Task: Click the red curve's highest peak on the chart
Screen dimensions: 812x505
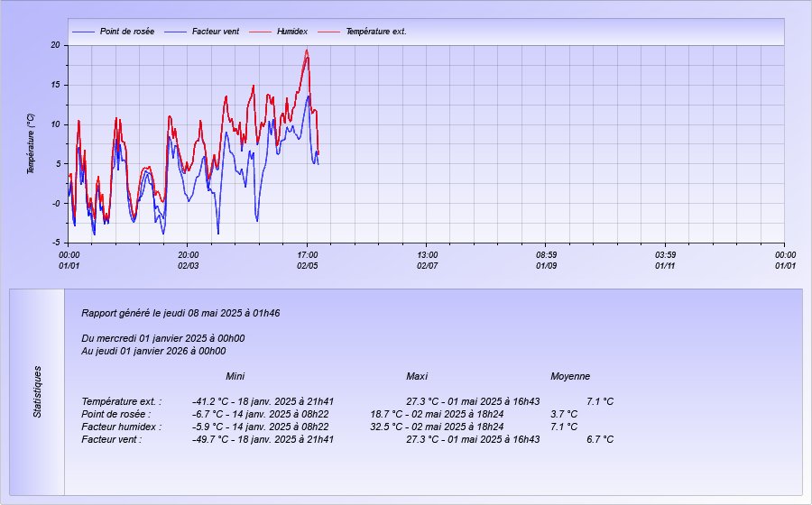Action: tap(307, 50)
